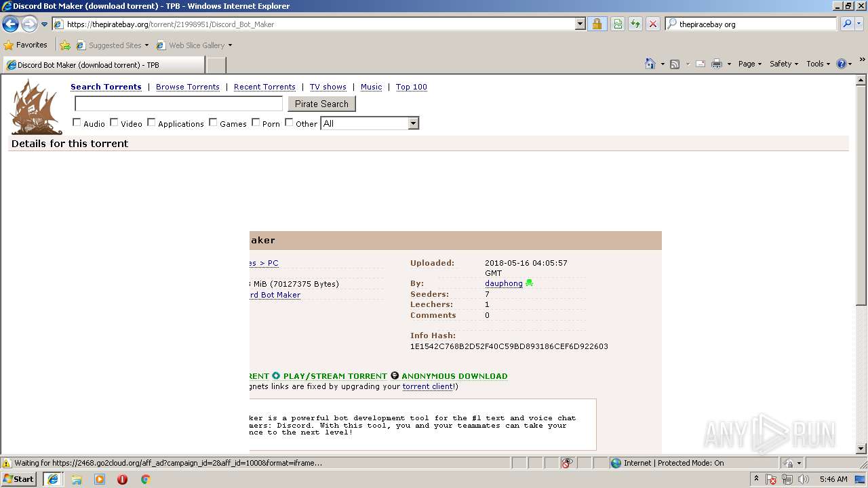Open a new blank tab

[216, 65]
